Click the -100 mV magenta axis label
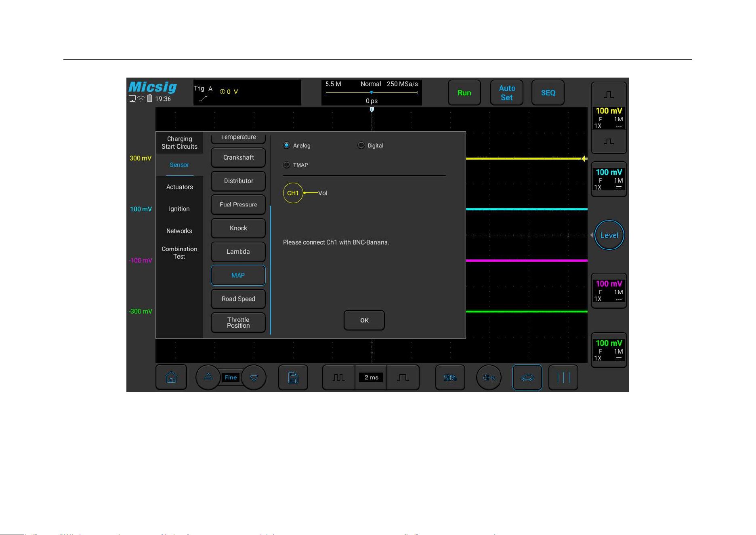 141,261
